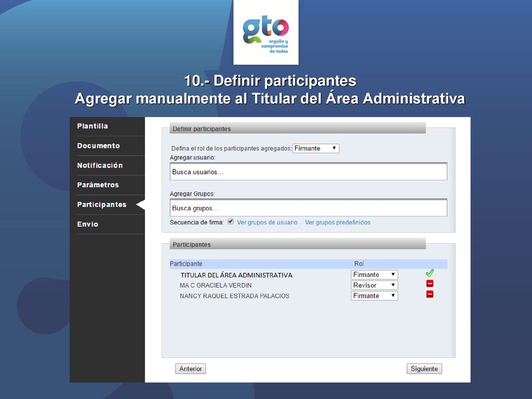Image resolution: width=532 pixels, height=399 pixels.
Task: Click the Siguiente button
Action: 424,369
